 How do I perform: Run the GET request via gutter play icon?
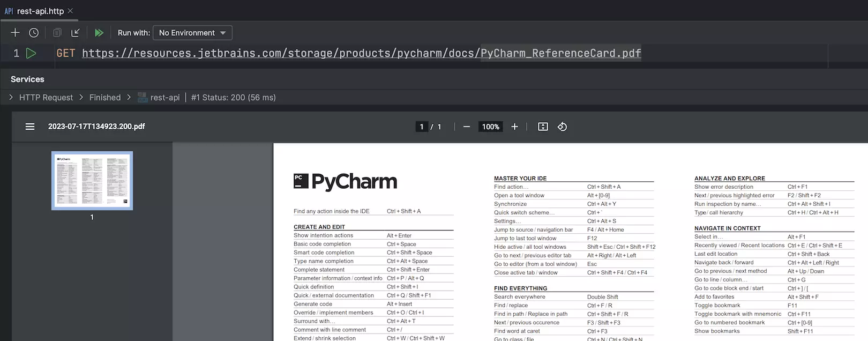(x=31, y=53)
